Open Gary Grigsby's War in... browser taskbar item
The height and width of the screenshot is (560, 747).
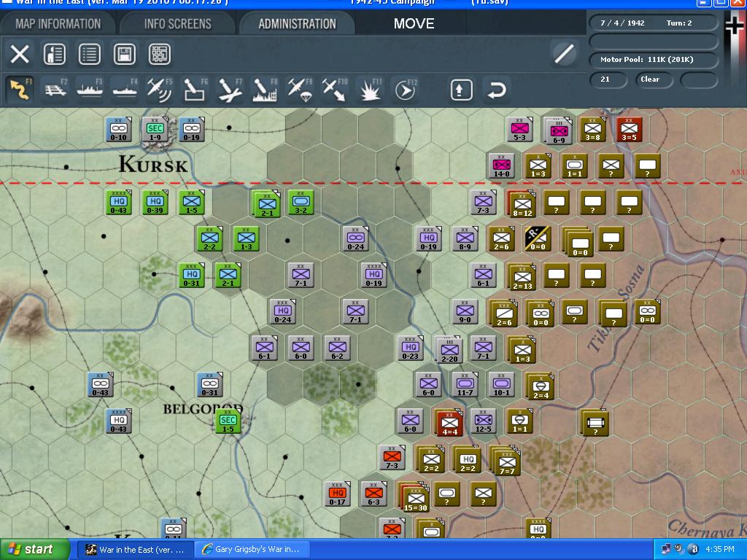coord(252,550)
